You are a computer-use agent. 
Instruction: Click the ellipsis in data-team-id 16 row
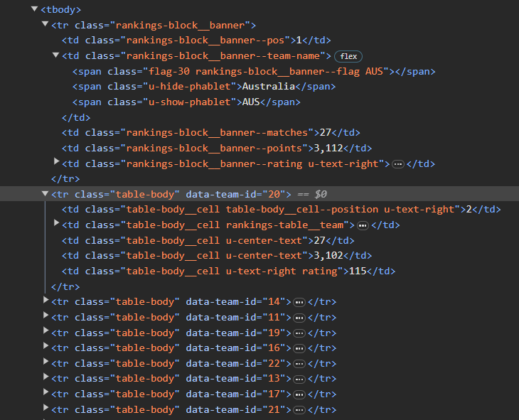(299, 348)
